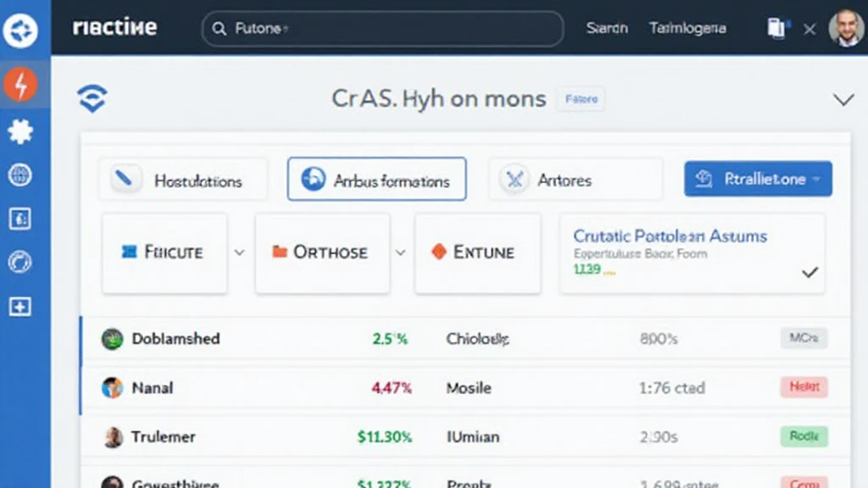Expand the chevron at right of header
Viewport: 868px width, 488px height.
843,100
